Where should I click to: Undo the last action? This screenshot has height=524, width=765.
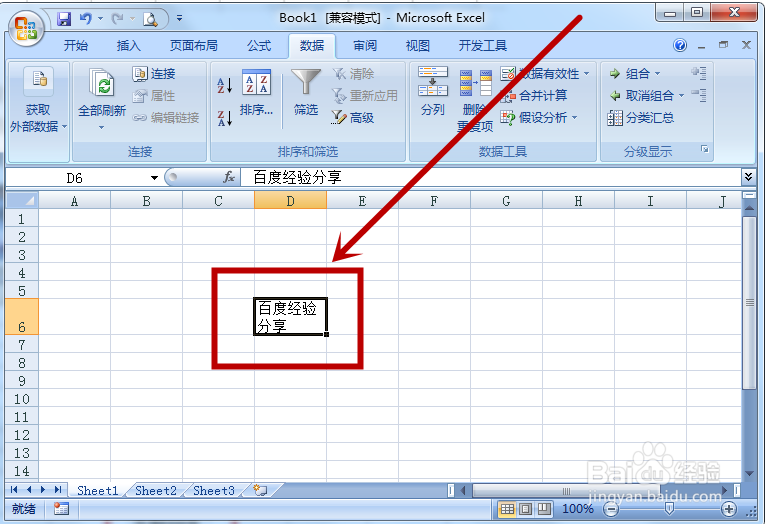coord(86,19)
